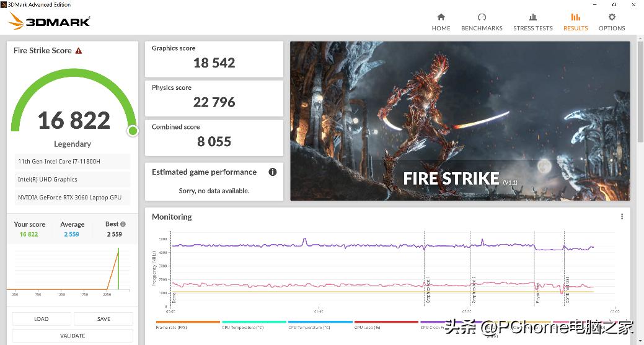The height and width of the screenshot is (345, 644).
Task: Open the Stress Tests section
Action: pos(532,22)
